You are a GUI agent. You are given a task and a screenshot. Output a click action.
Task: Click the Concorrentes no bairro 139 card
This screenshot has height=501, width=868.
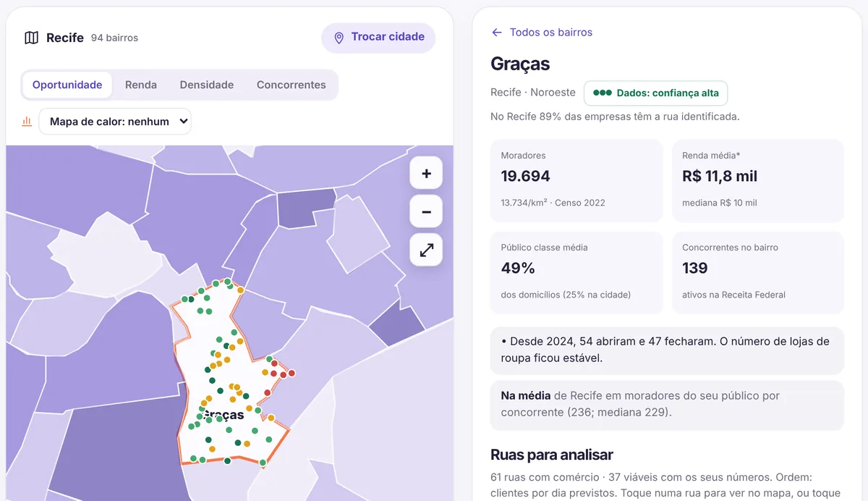click(758, 273)
